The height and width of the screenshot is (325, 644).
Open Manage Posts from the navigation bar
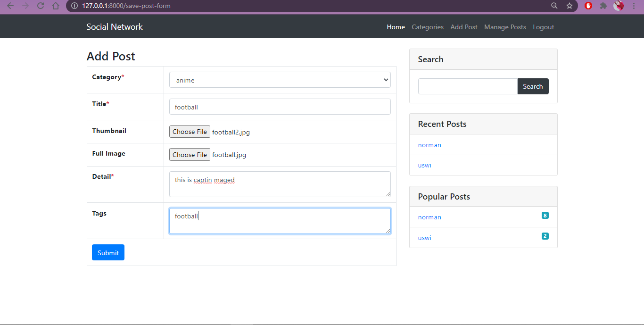(505, 27)
